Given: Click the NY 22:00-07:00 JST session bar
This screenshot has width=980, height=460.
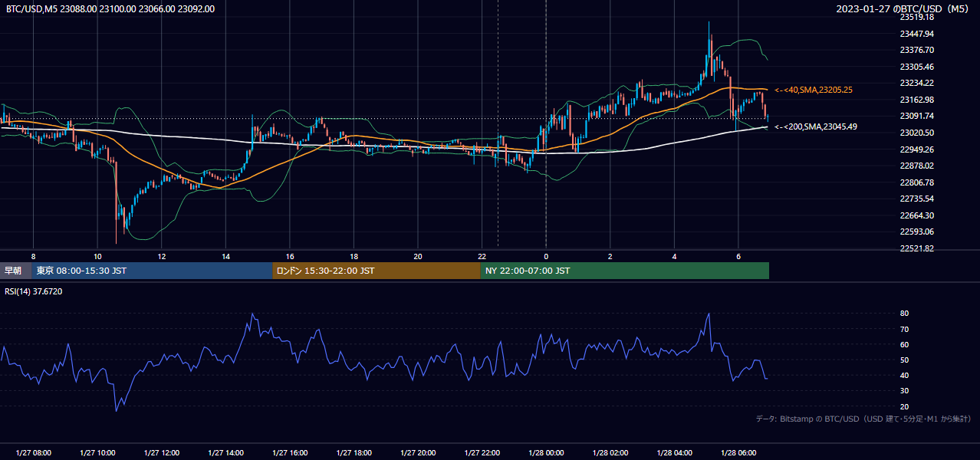Looking at the screenshot, I should 624,271.
